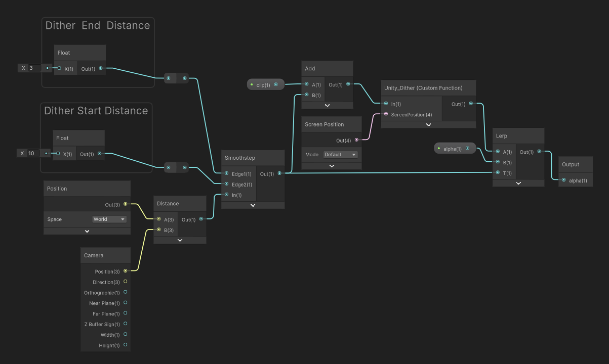Collapse the Smoothstep node with its chevron

[x=253, y=205]
